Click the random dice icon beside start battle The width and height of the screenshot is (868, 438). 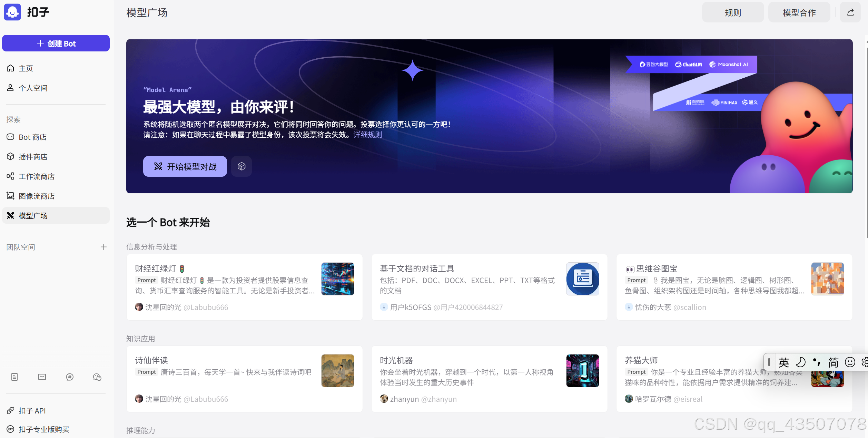click(241, 166)
